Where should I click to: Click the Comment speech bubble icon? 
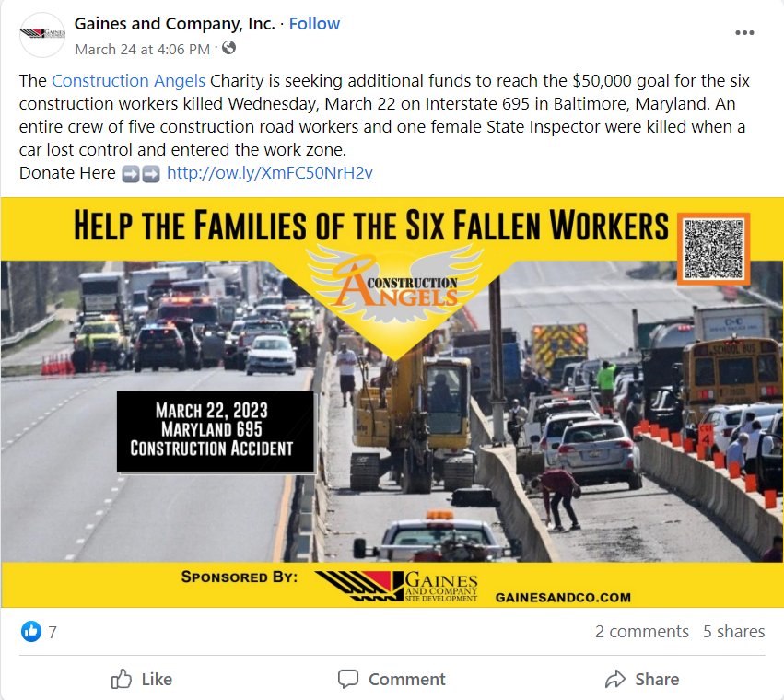click(348, 679)
